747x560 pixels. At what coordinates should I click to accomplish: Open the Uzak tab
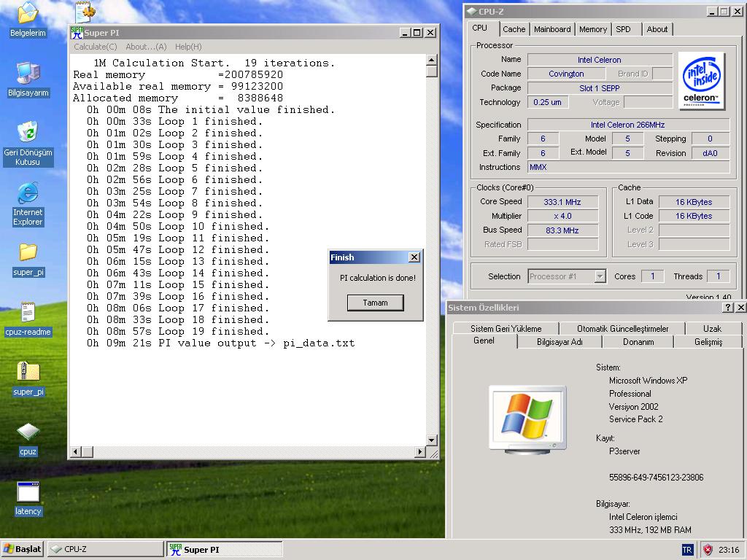click(712, 329)
